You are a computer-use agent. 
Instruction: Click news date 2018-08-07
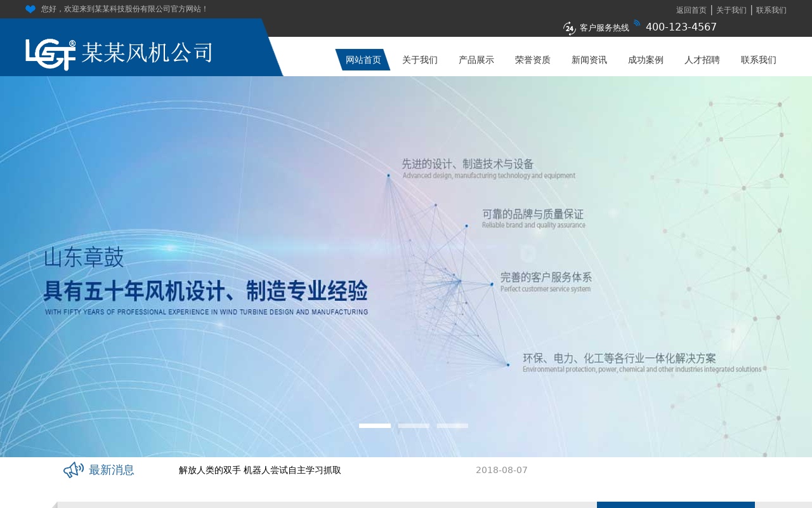(x=502, y=471)
